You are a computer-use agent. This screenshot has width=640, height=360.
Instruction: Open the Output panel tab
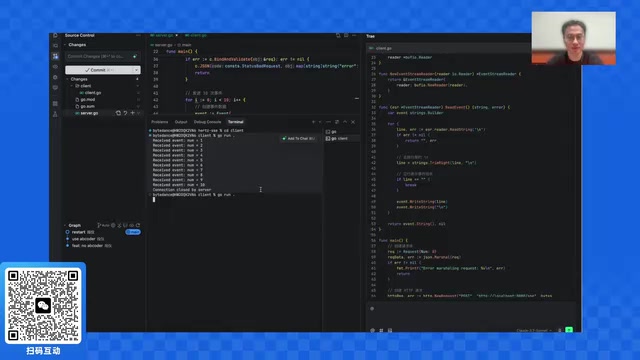(181, 122)
